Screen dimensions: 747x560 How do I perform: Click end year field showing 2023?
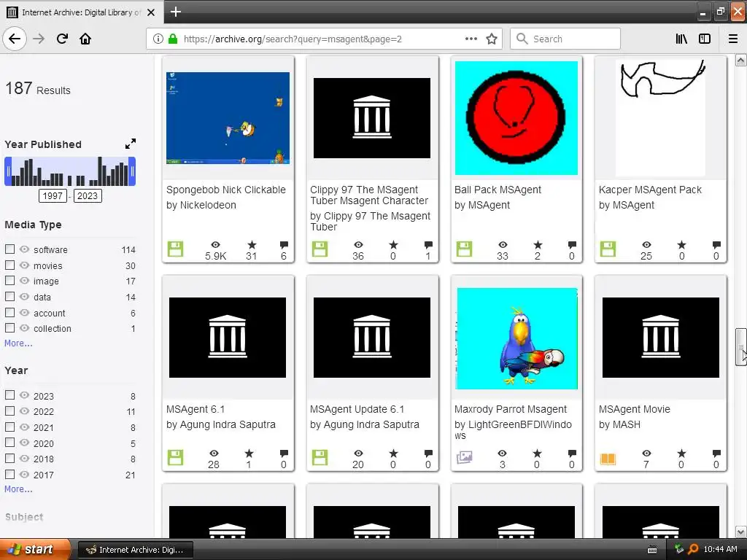coord(88,195)
